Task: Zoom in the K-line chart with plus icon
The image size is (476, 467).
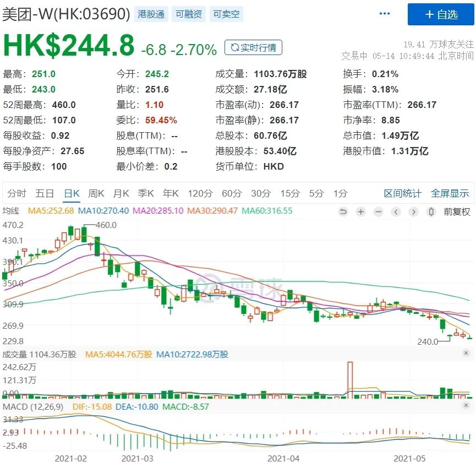Action: click(x=360, y=211)
